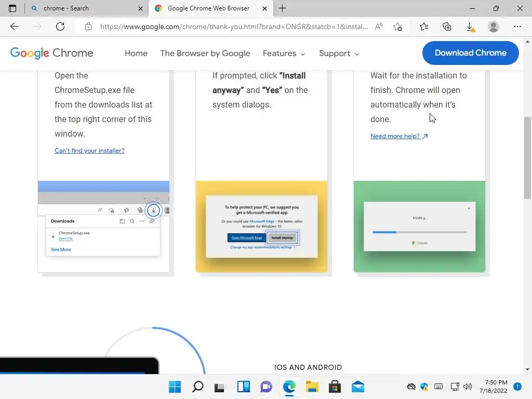Open Collections toolbar icon

click(447, 26)
